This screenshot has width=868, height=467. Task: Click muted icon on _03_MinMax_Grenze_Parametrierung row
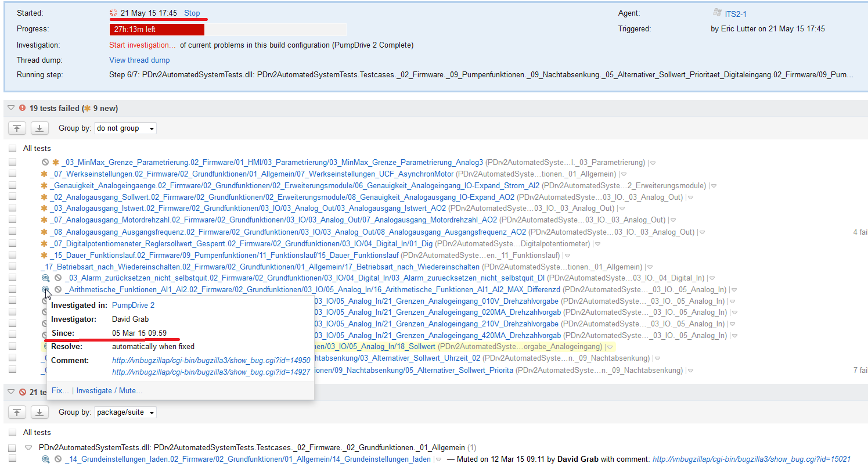pyautogui.click(x=45, y=162)
